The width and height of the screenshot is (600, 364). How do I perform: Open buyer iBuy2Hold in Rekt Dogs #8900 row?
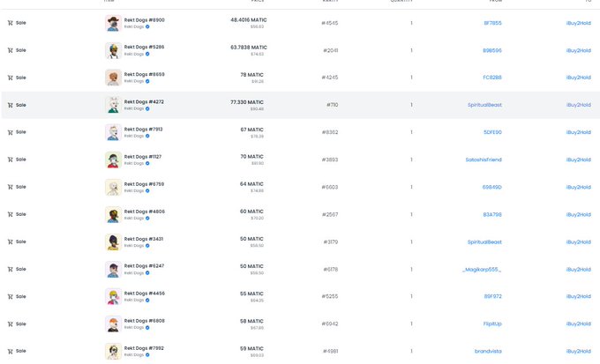pyautogui.click(x=578, y=23)
